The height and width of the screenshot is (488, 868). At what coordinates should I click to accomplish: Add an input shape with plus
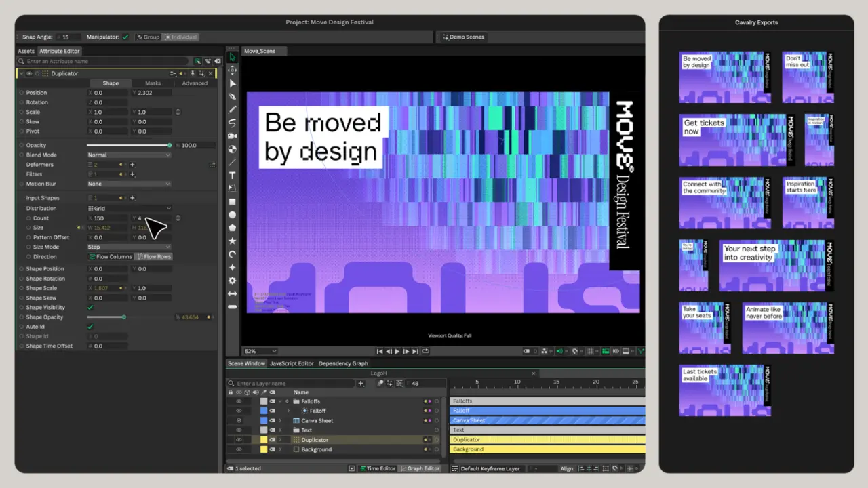132,198
